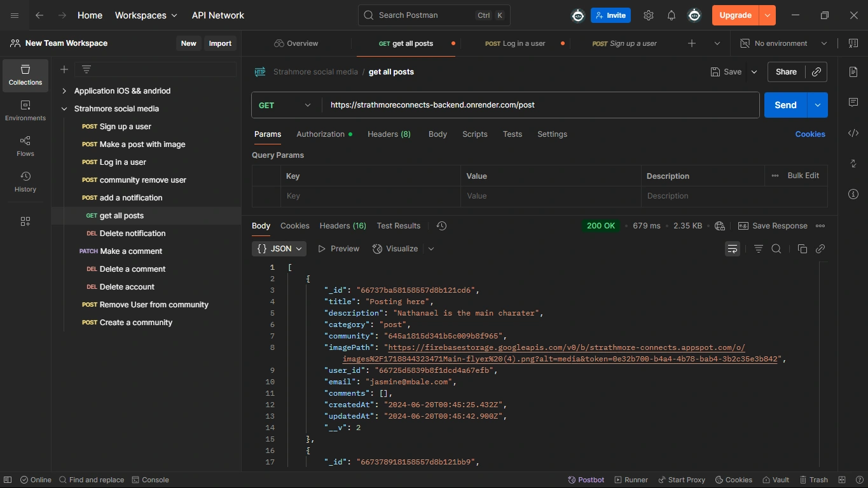This screenshot has height=488, width=868.
Task: Switch to the Authorization tab
Action: click(x=324, y=134)
